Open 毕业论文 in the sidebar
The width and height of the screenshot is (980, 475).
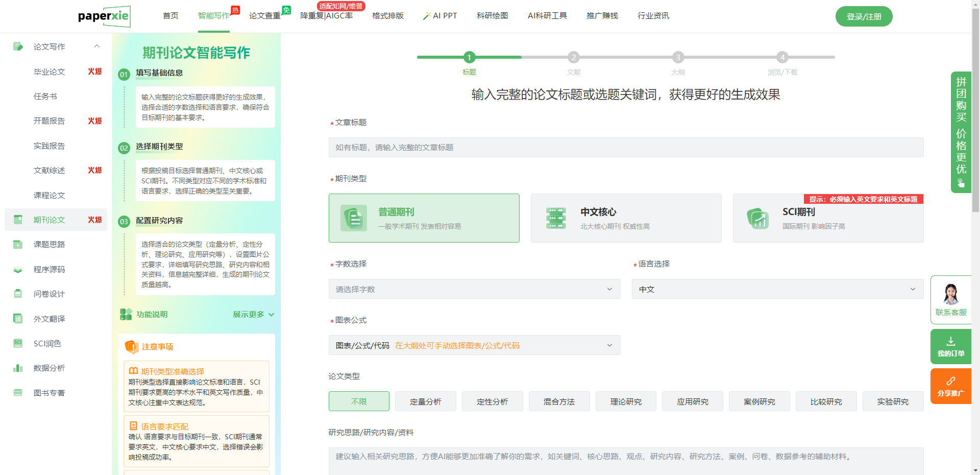(50, 72)
